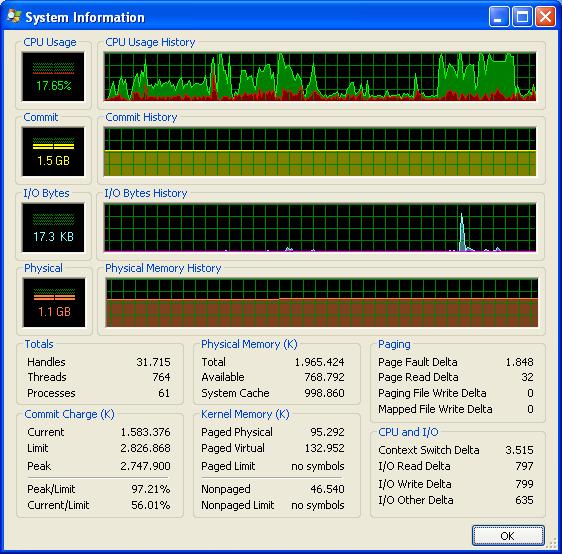Click the System Information title bar icon
Image resolution: width=562 pixels, height=554 pixels.
click(14, 16)
